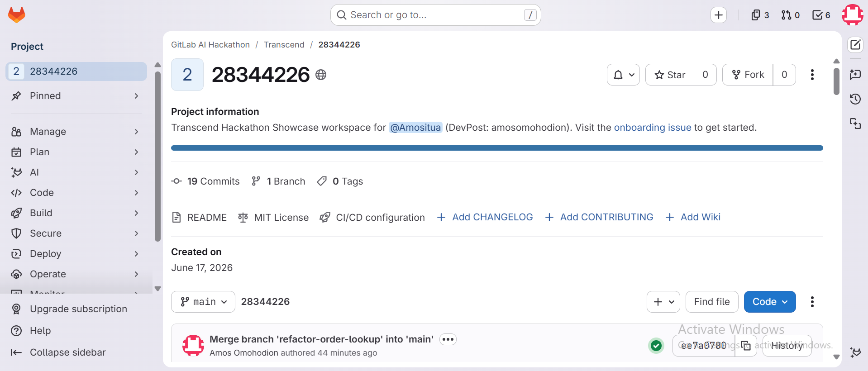Click the public visibility globe icon

point(321,75)
